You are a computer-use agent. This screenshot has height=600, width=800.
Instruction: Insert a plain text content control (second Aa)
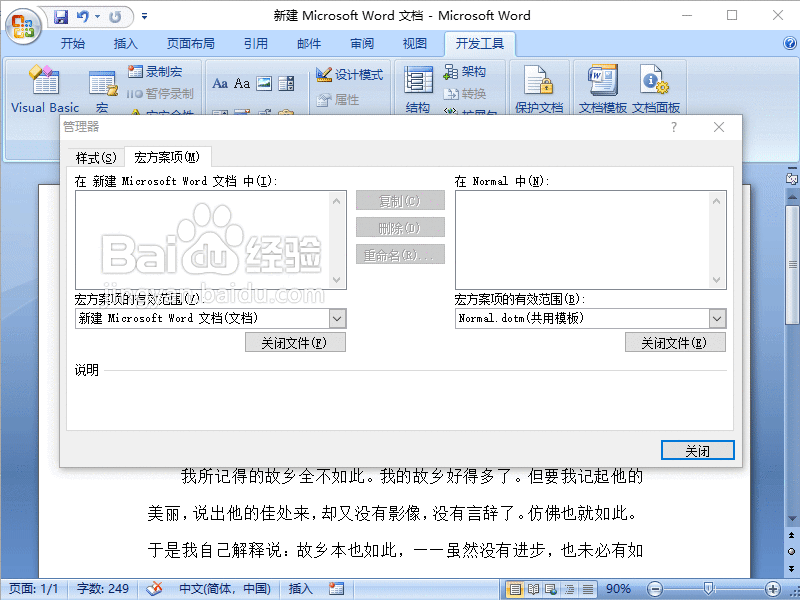pos(242,83)
